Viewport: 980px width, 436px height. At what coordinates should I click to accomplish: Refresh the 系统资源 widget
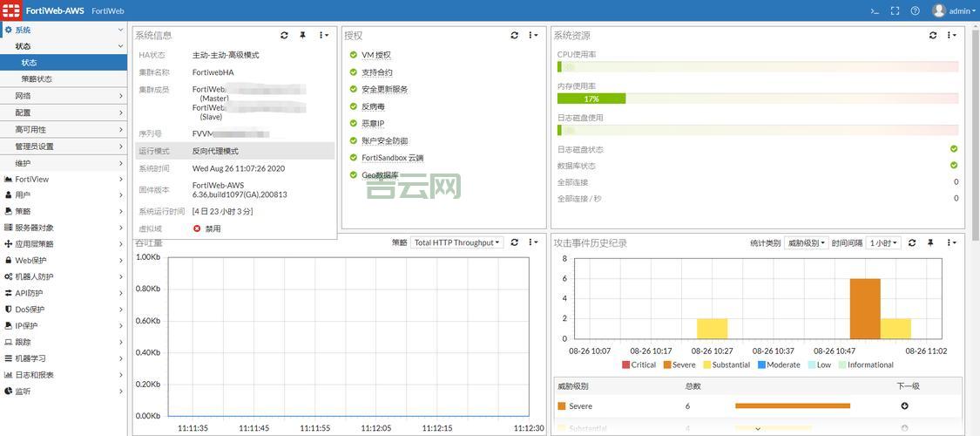pyautogui.click(x=933, y=36)
